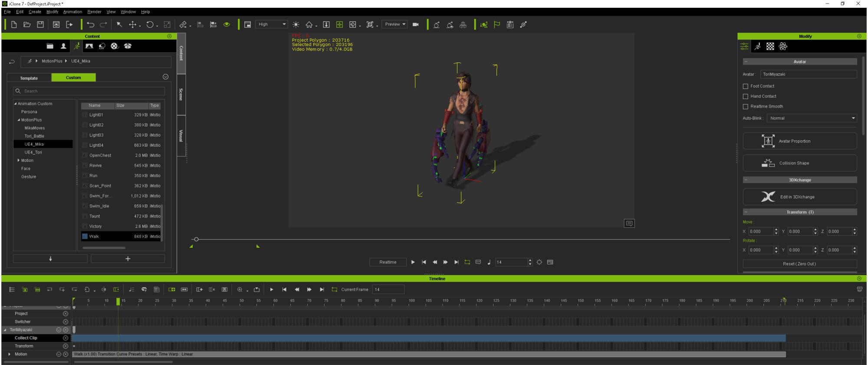Viewport: 868px width, 365px height.
Task: Click the Redo arrow in the toolbar
Action: [x=103, y=25]
